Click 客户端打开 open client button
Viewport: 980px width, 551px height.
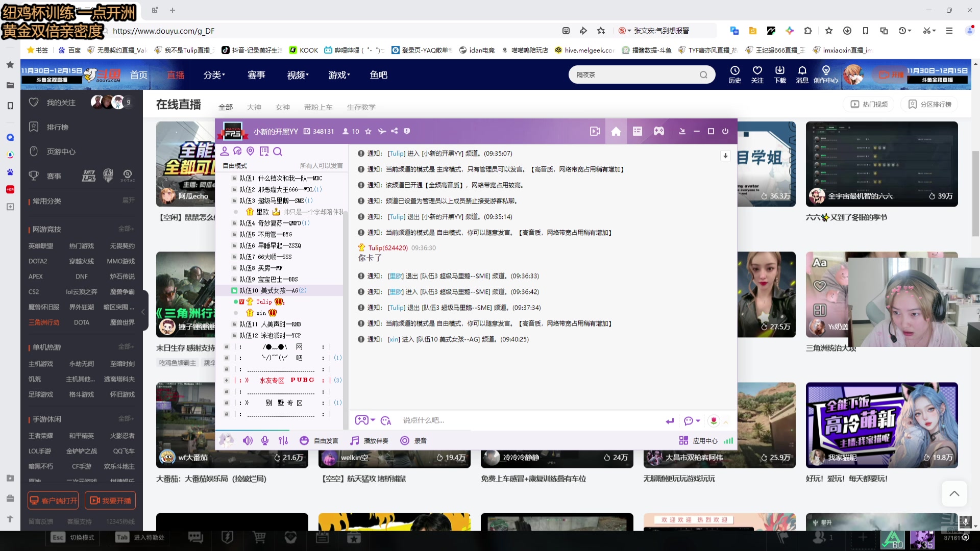[53, 500]
